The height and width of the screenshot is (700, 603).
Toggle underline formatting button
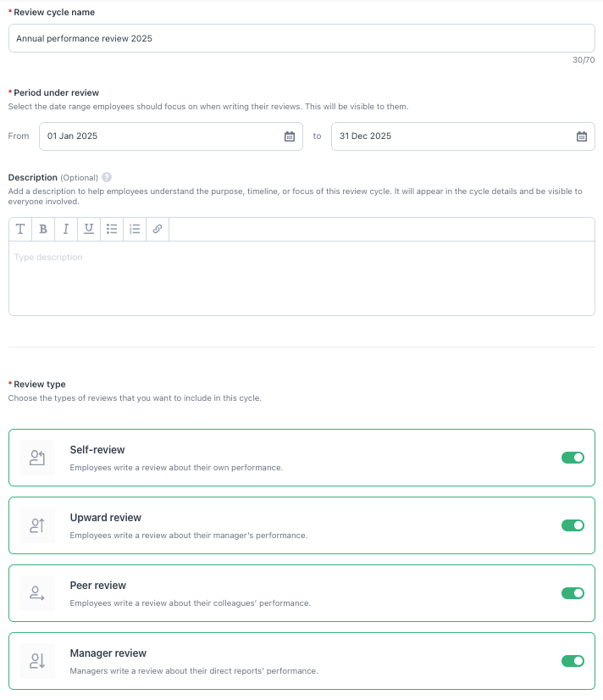point(89,230)
